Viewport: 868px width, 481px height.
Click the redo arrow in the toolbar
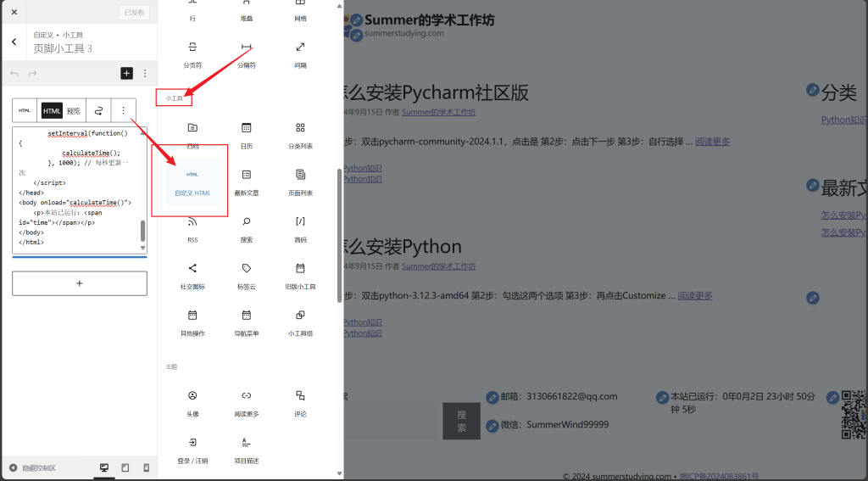coord(33,73)
